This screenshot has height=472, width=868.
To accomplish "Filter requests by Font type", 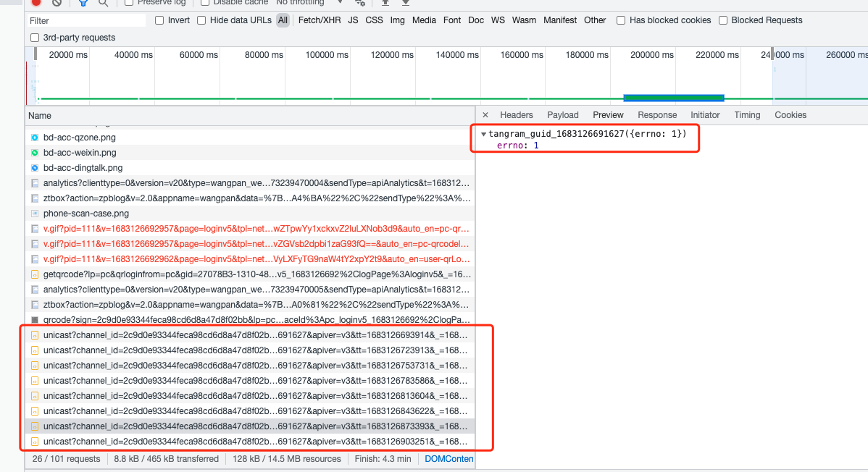I will (451, 20).
